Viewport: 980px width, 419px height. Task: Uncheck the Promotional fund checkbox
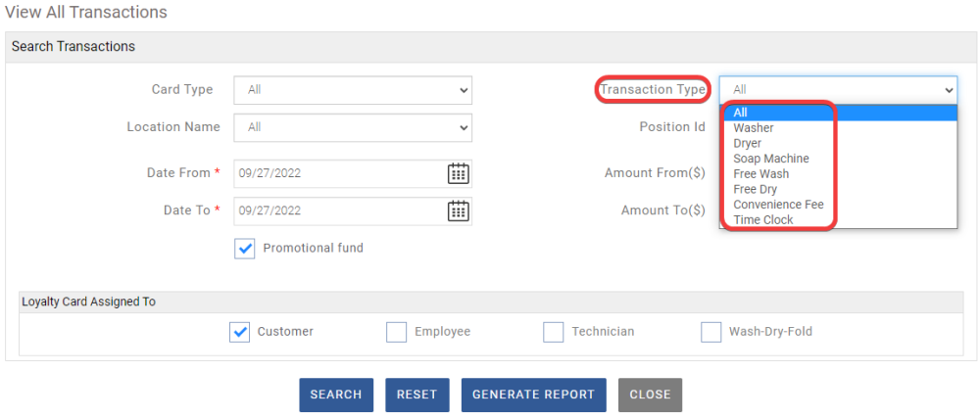[245, 249]
